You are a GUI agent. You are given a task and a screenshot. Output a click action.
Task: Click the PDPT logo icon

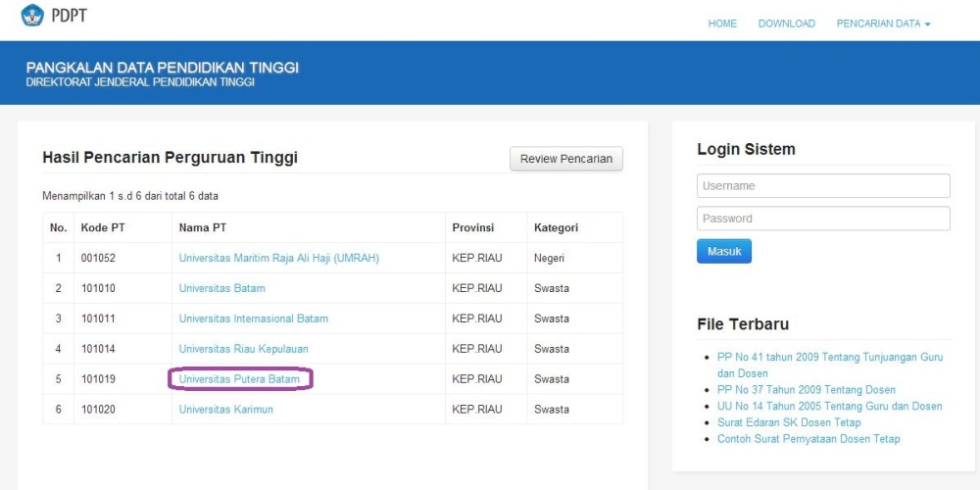[x=32, y=15]
